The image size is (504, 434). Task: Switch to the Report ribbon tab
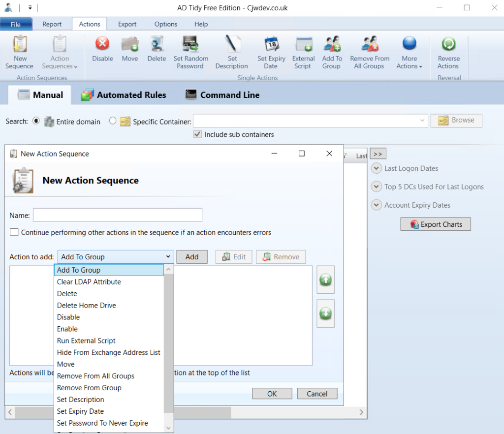point(52,24)
